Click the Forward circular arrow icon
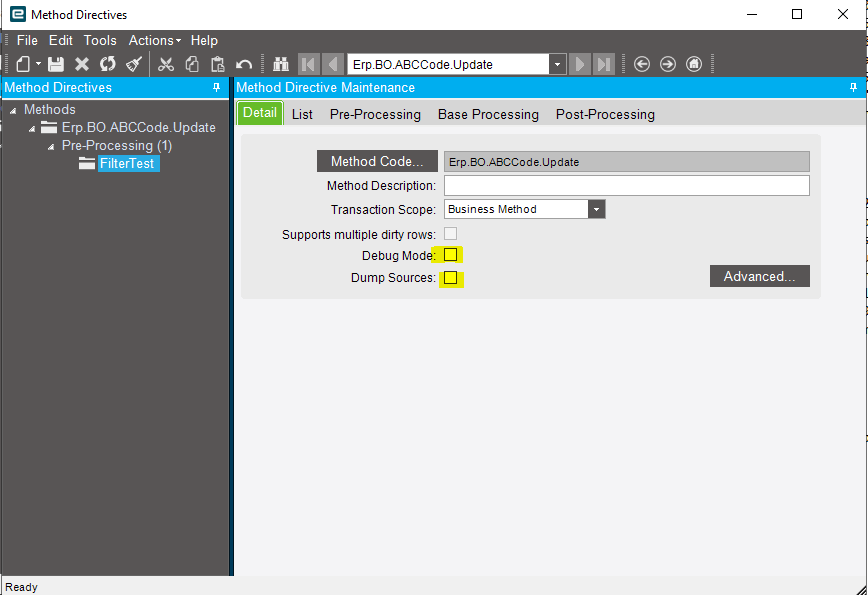 (668, 64)
